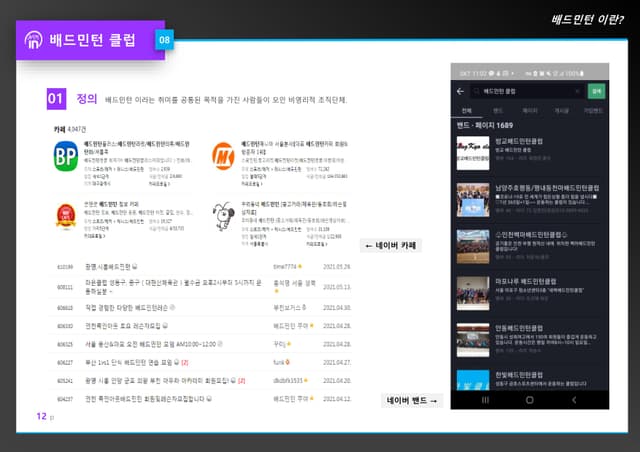640x452 pixels.
Task: Open the post dated 2021.04.30
Action: click(x=130, y=307)
